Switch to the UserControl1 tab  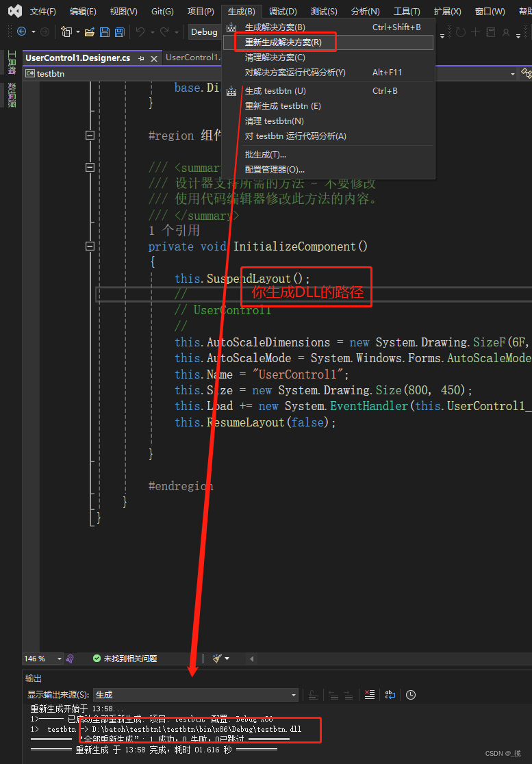(192, 58)
